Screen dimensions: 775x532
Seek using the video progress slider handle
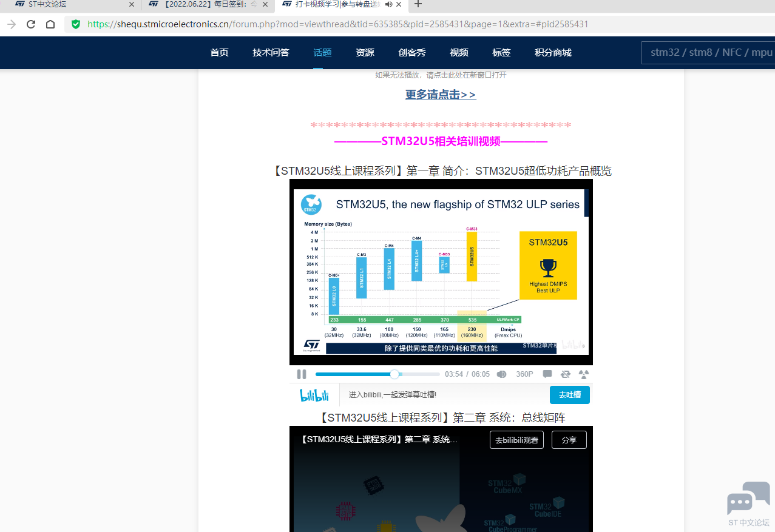tap(394, 374)
